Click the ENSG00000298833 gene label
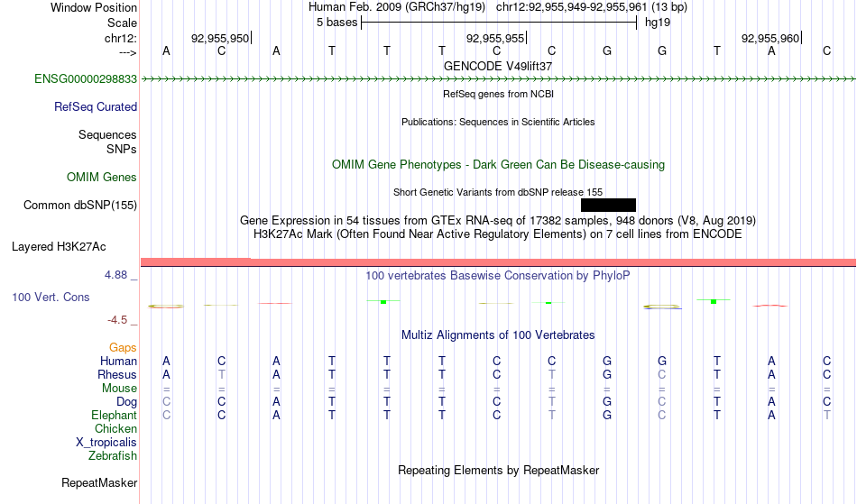The height and width of the screenshot is (504, 857). (86, 79)
